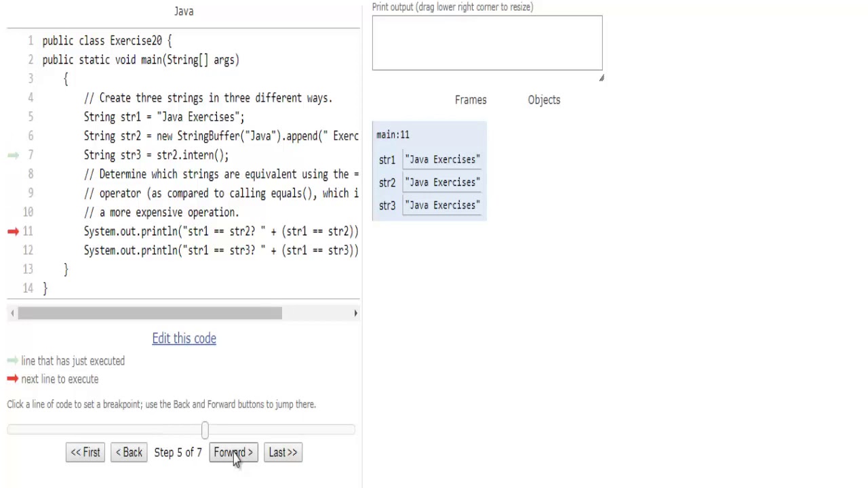868x488 pixels.
Task: Click the main:11 frame header
Action: (393, 135)
